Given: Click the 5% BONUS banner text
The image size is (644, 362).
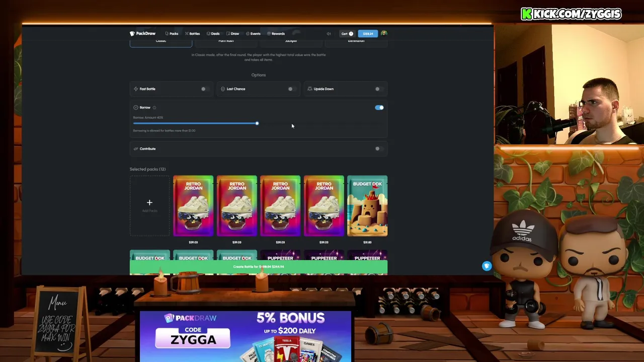Looking at the screenshot, I should pos(291,318).
